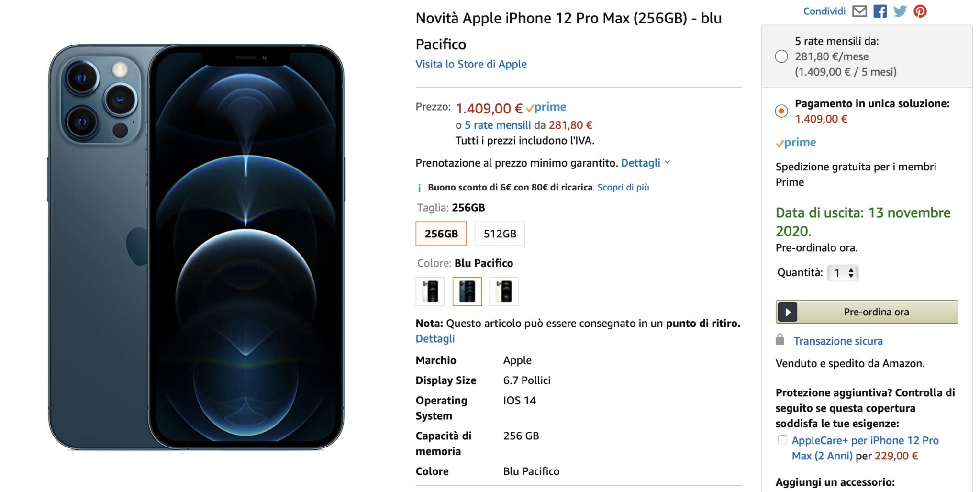This screenshot has height=492, width=980.
Task: Share the listing on Twitter
Action: pyautogui.click(x=899, y=11)
